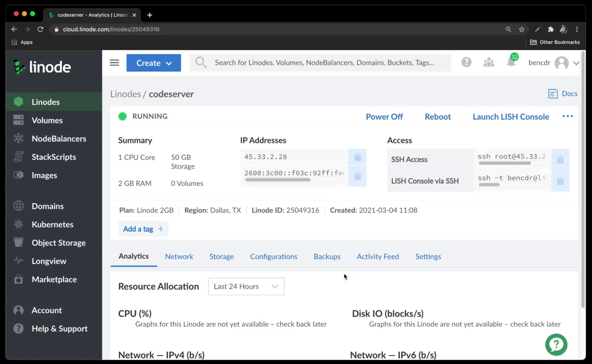The height and width of the screenshot is (364, 592).
Task: Go to Object Storage
Action: [58, 243]
